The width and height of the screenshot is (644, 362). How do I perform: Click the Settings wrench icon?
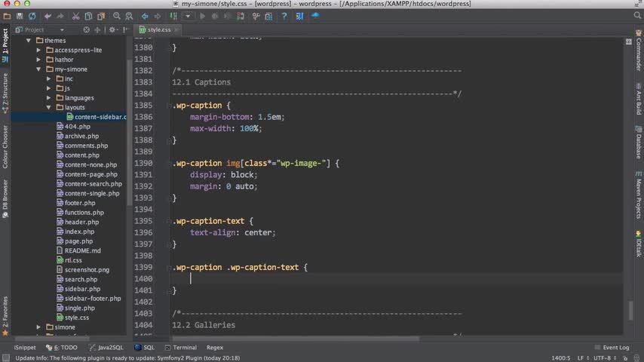[x=256, y=16]
